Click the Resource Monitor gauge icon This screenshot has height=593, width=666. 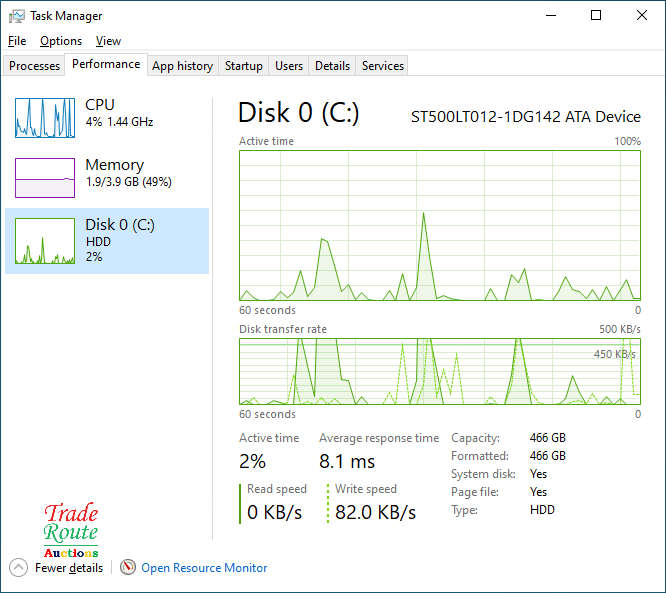(128, 567)
